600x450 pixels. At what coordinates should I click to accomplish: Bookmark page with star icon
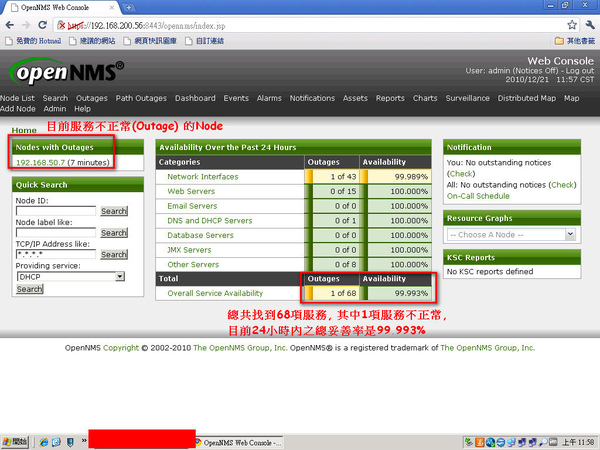coord(572,25)
